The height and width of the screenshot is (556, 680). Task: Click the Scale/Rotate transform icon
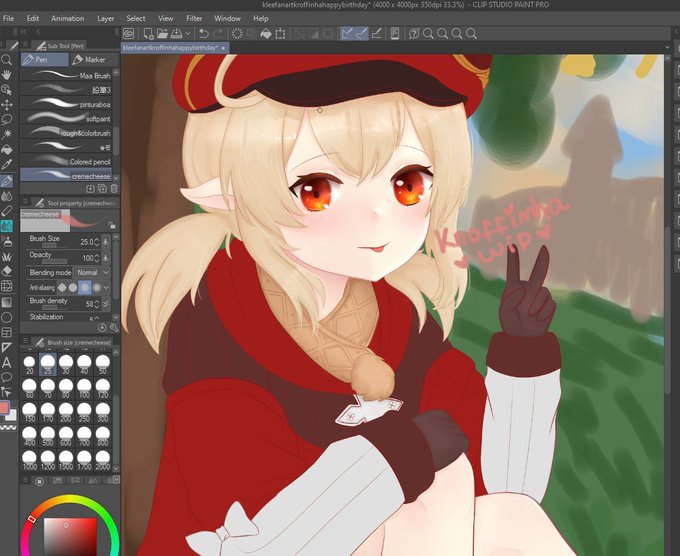280,33
